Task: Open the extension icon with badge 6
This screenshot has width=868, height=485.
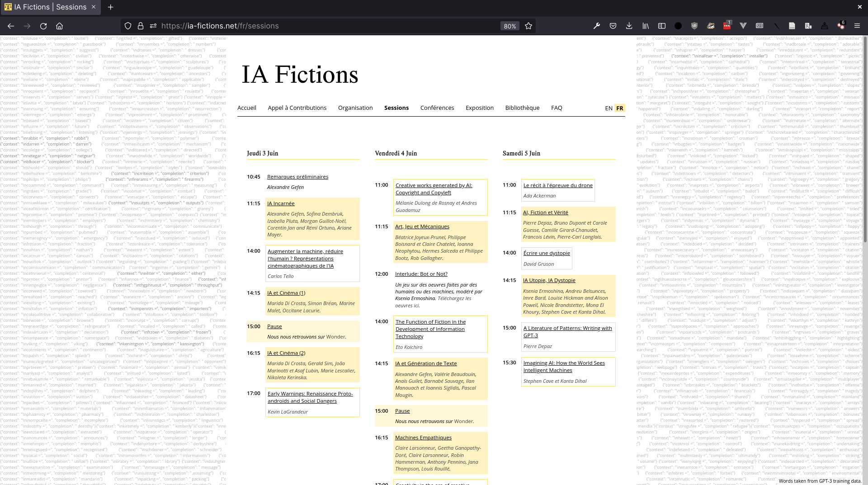Action: [x=841, y=26]
